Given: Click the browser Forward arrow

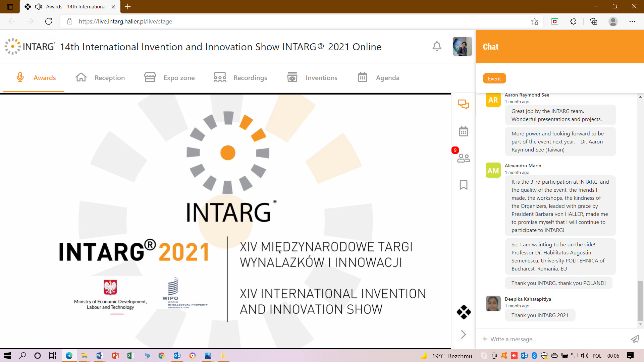Looking at the screenshot, I should point(30,21).
